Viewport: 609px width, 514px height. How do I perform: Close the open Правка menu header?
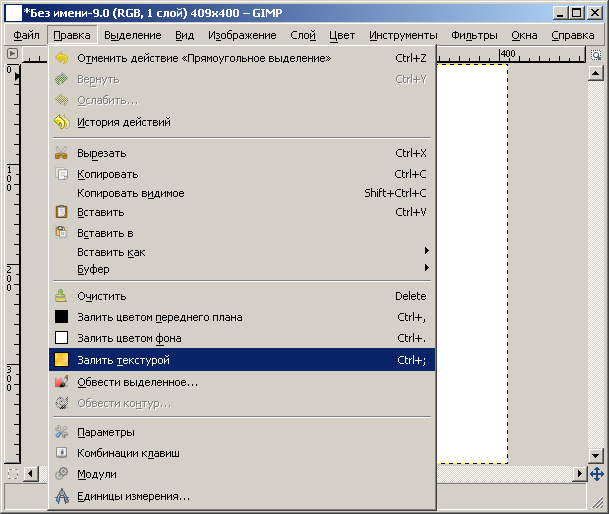pyautogui.click(x=72, y=35)
